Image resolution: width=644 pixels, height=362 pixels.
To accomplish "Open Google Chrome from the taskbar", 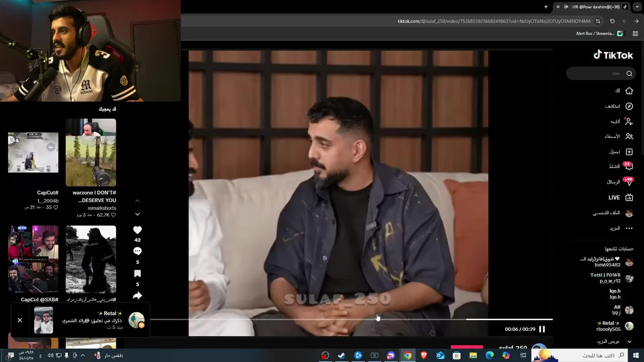I will (408, 355).
